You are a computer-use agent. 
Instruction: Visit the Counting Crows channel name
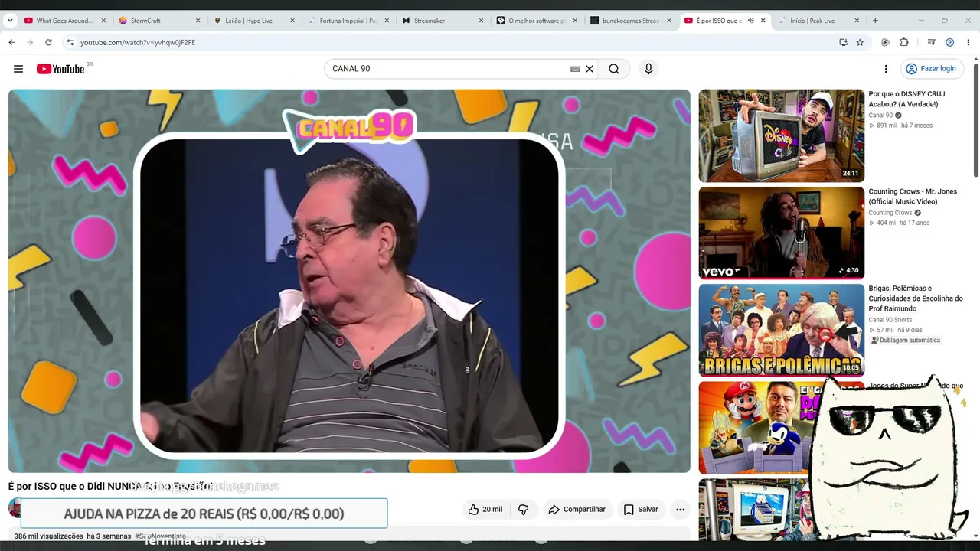coord(890,213)
